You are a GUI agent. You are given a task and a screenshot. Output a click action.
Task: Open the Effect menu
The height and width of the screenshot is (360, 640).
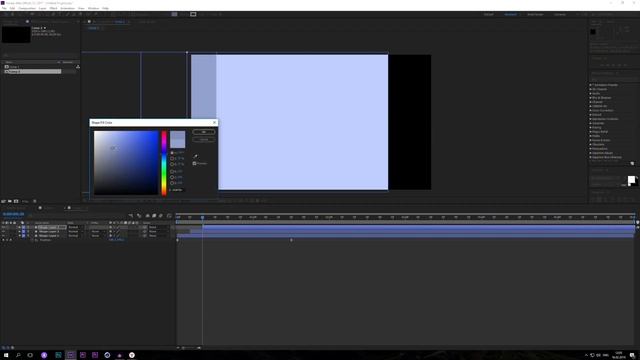(x=53, y=8)
